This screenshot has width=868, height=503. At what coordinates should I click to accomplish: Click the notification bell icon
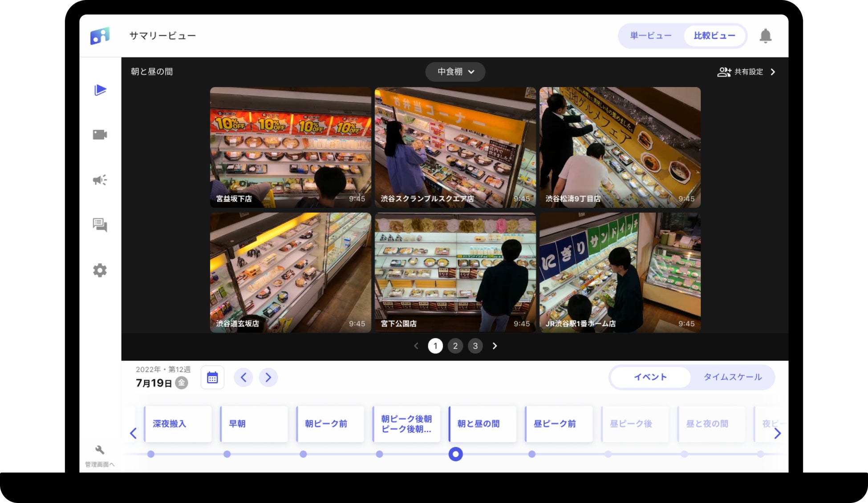pyautogui.click(x=765, y=36)
